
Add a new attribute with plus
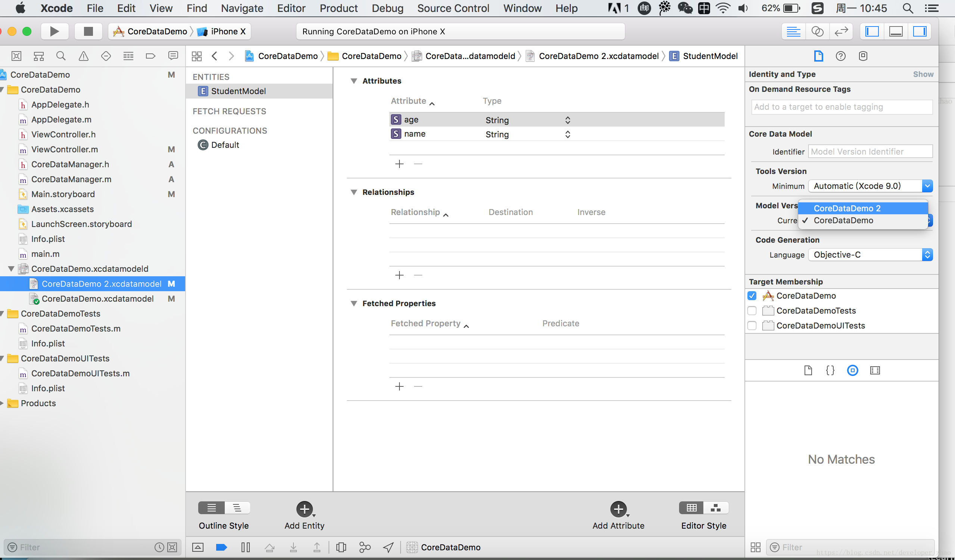click(x=399, y=164)
